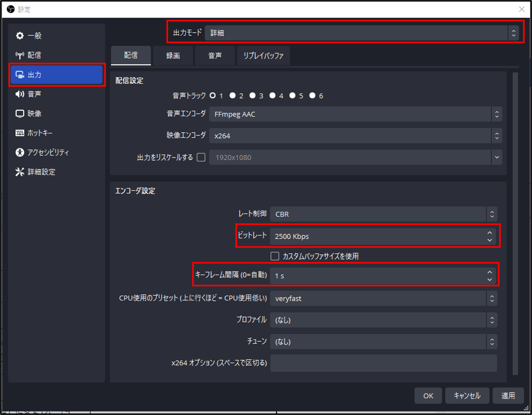Viewport: 532px width, 415px height.
Task: Open 配信 settings via antenna icon
Action: [x=20, y=55]
